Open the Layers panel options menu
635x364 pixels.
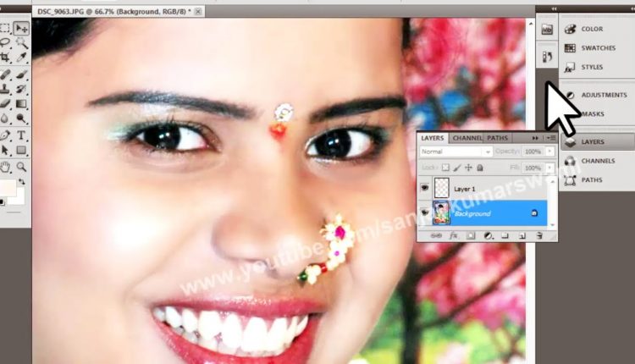[x=550, y=137]
